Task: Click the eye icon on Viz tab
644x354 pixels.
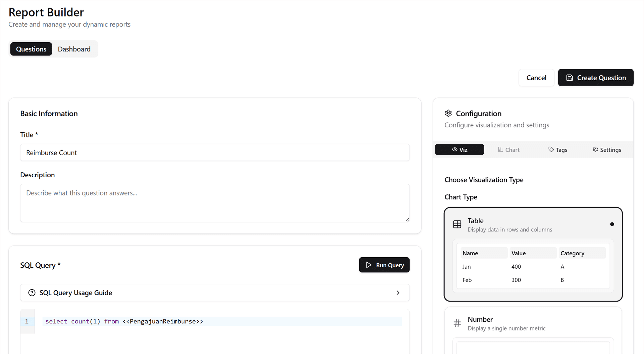Action: (454, 149)
